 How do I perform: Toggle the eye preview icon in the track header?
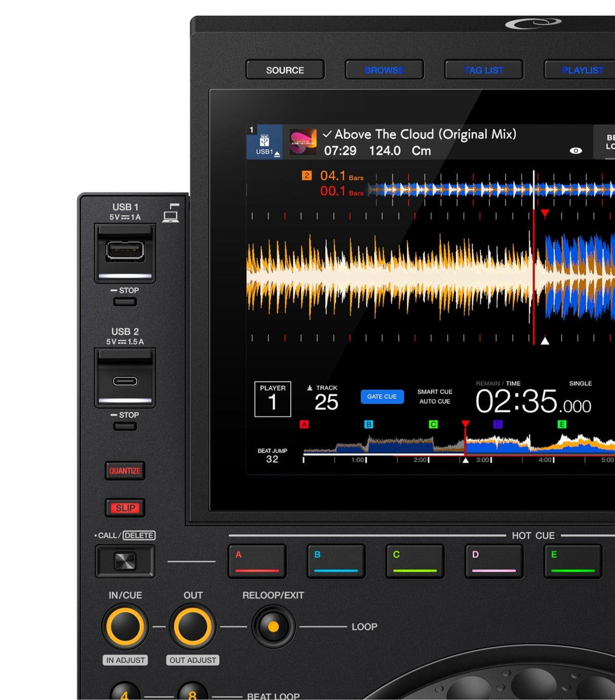click(x=576, y=151)
